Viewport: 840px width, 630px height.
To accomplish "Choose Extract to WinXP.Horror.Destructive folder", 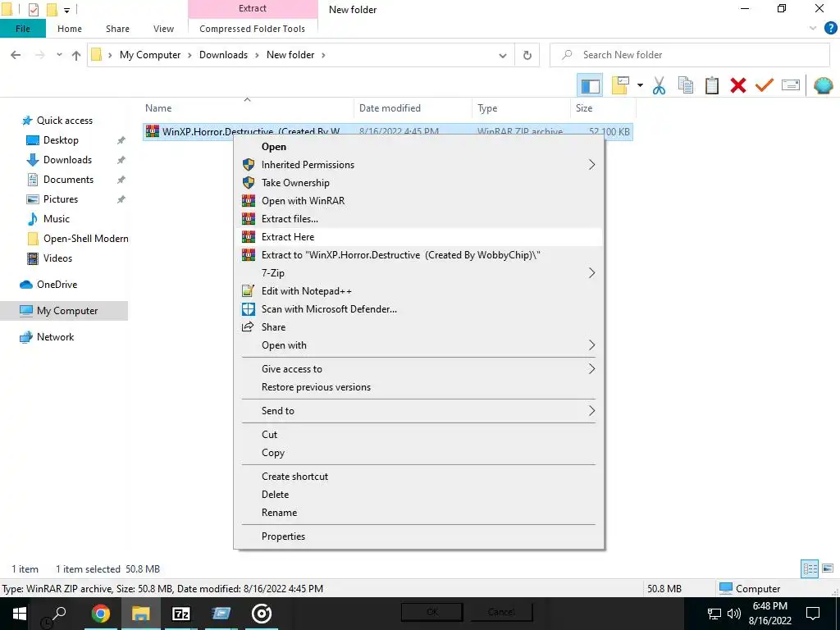I will coord(419,255).
